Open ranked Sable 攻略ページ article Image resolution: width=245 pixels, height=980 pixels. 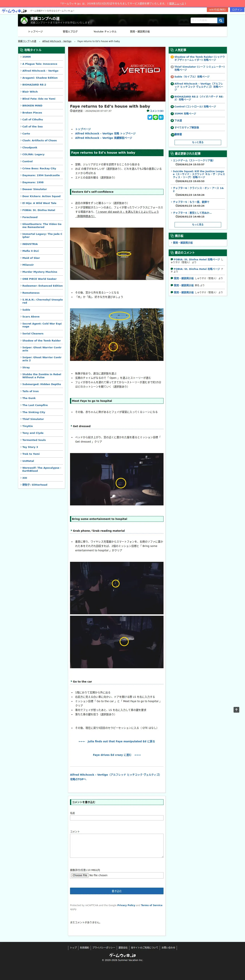(192, 77)
